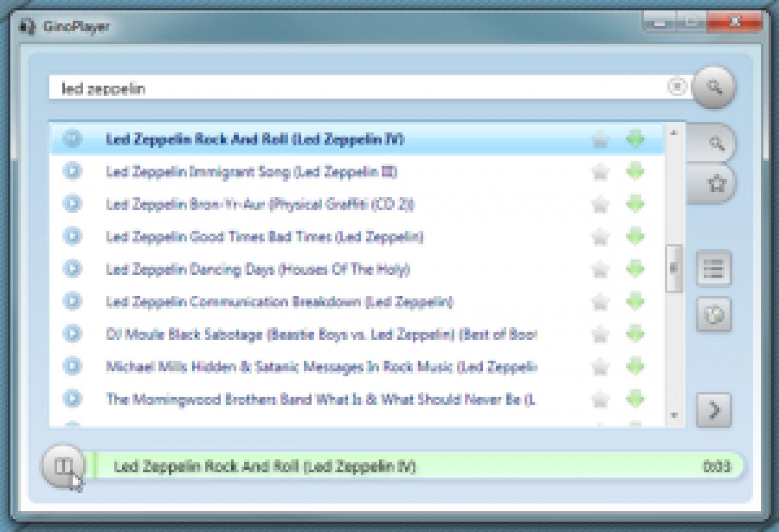Screen dimensions: 779x532
Task: Play 'Good Times Bad Times' row icon
Action: (x=72, y=236)
